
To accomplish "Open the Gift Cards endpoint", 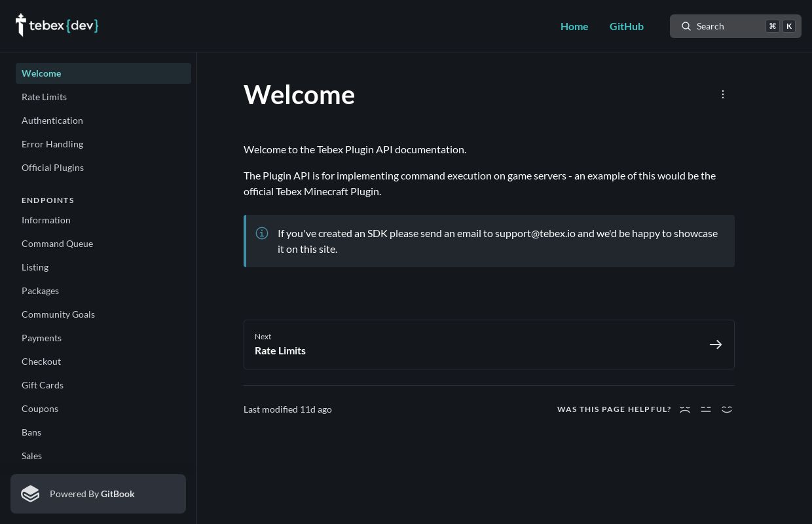I will point(103,385).
